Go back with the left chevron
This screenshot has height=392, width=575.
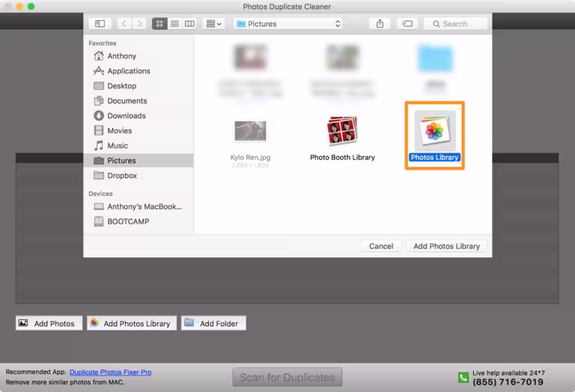pos(124,24)
